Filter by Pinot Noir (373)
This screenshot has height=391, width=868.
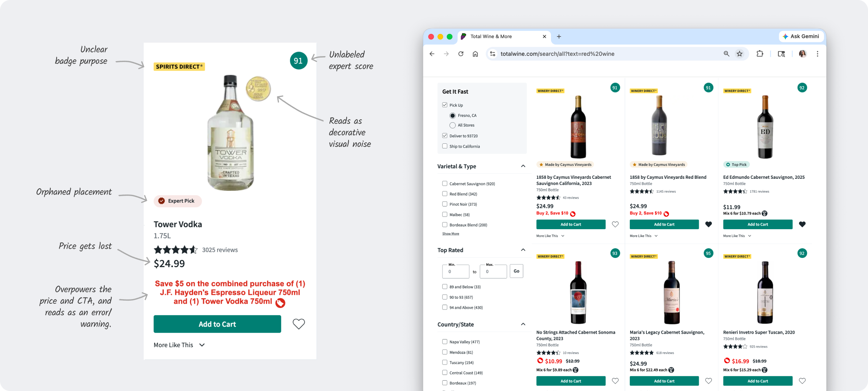445,204
